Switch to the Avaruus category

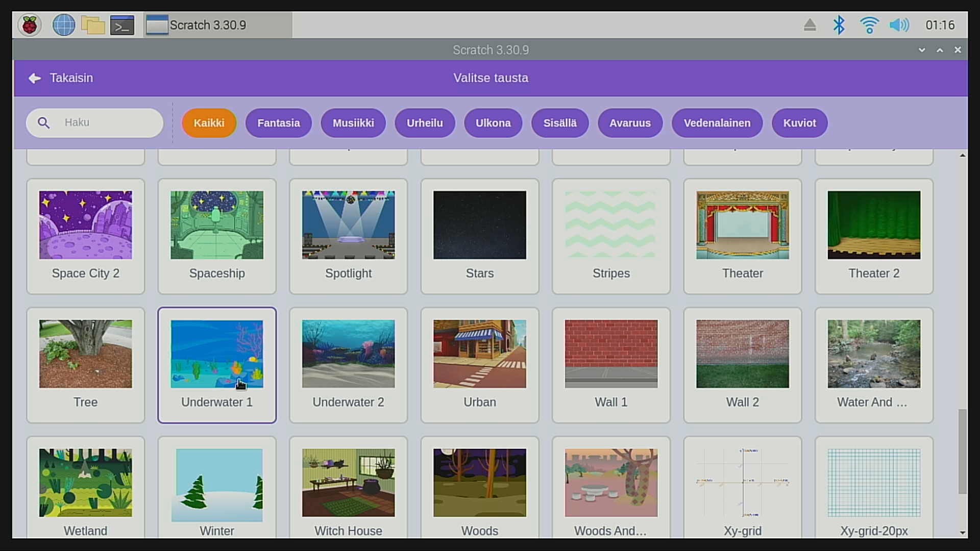coord(630,123)
